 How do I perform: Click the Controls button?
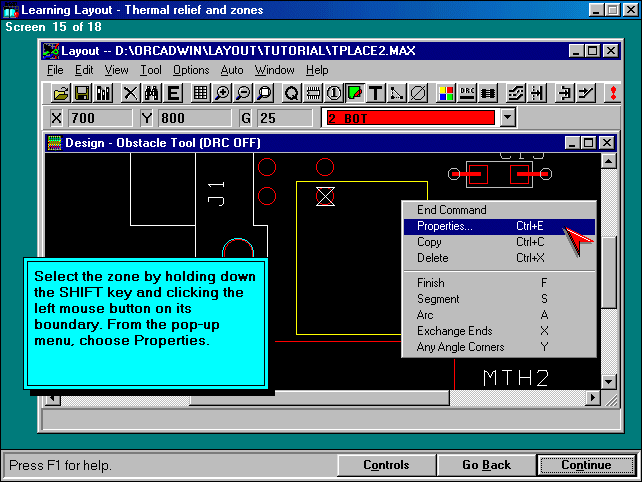386,465
